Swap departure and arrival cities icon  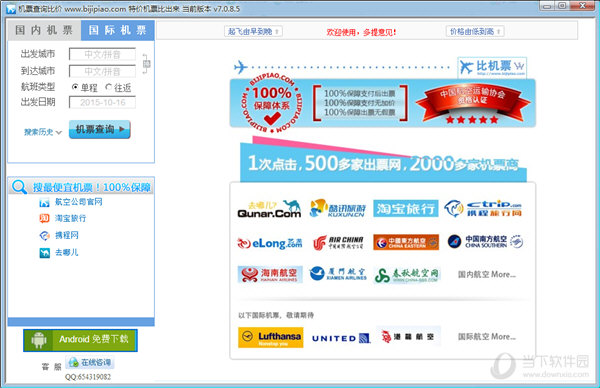147,64
